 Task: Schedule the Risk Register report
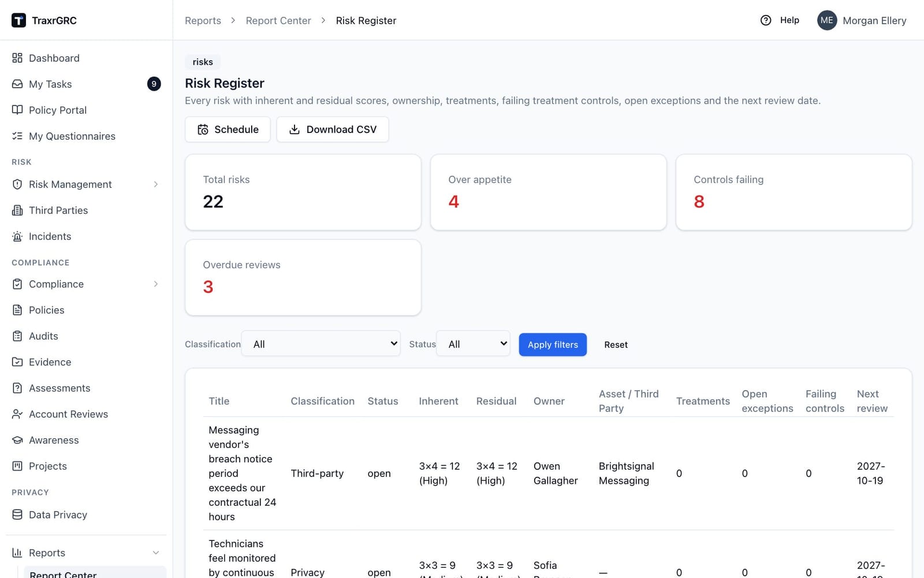click(228, 129)
